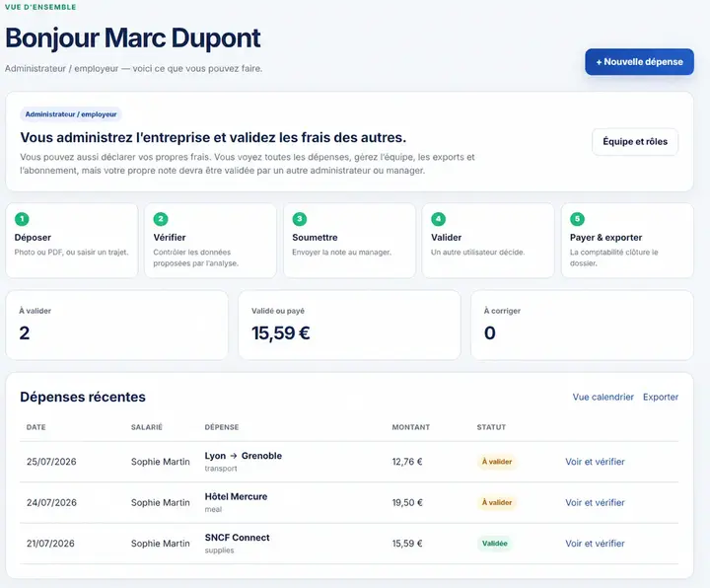
Task: Click the Exporter link
Action: click(660, 397)
